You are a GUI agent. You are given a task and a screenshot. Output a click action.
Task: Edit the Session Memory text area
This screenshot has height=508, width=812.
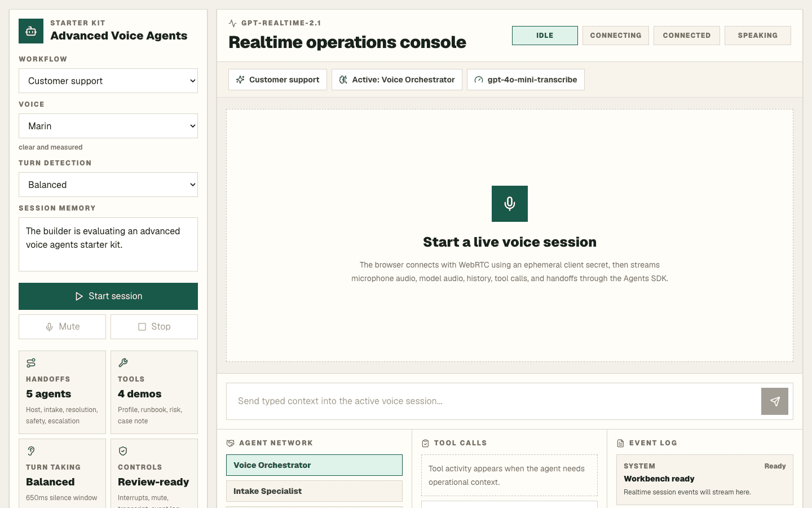[108, 244]
